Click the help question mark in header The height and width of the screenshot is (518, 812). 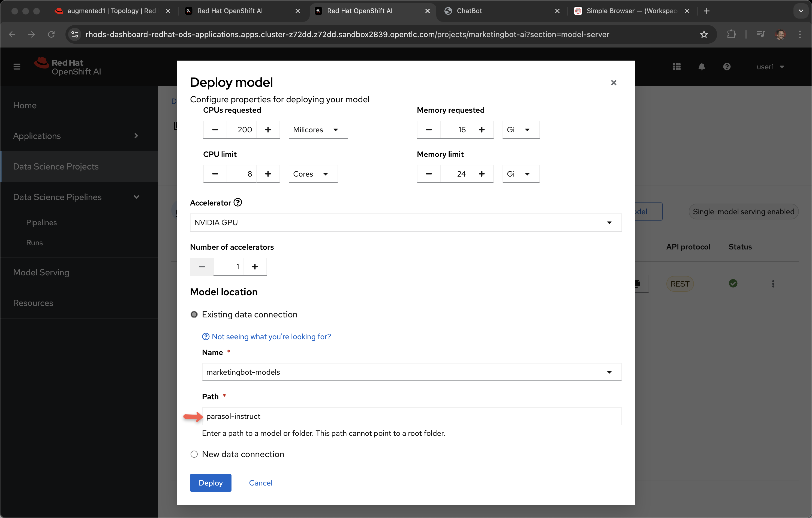[727, 67]
